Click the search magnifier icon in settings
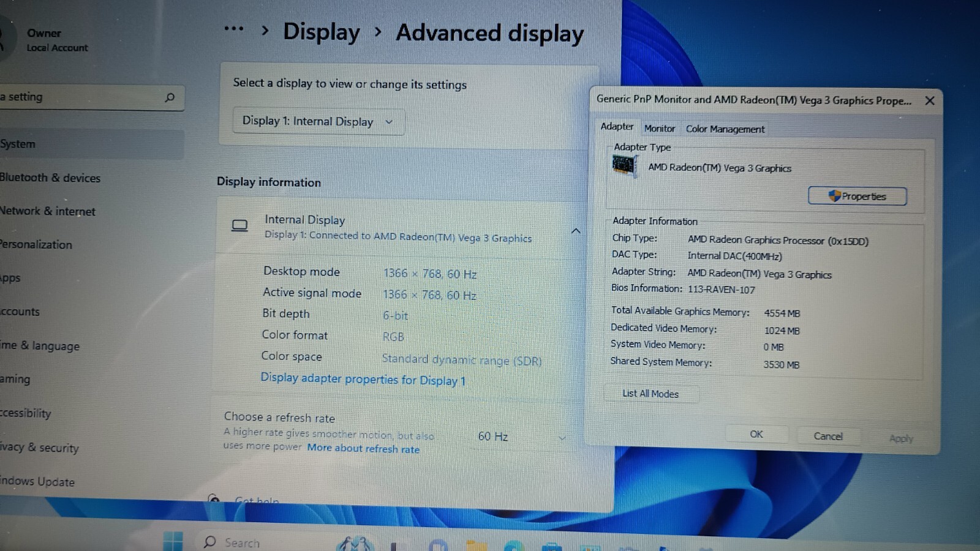 pyautogui.click(x=170, y=97)
